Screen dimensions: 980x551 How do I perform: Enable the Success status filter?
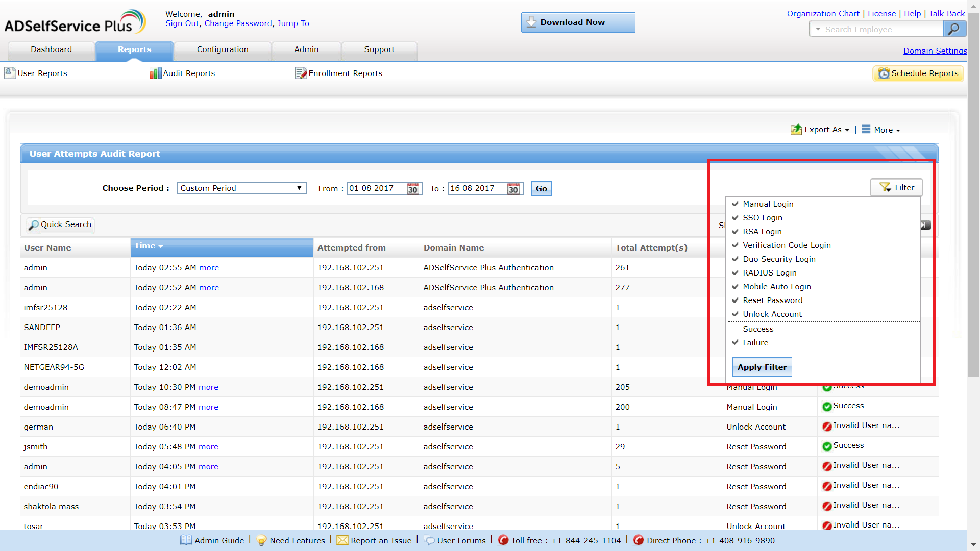click(758, 329)
